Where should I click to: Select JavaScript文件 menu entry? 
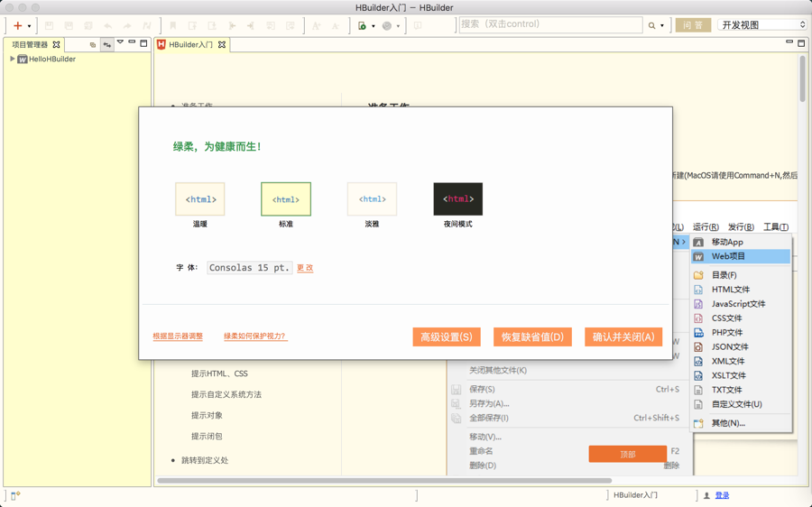[741, 304]
